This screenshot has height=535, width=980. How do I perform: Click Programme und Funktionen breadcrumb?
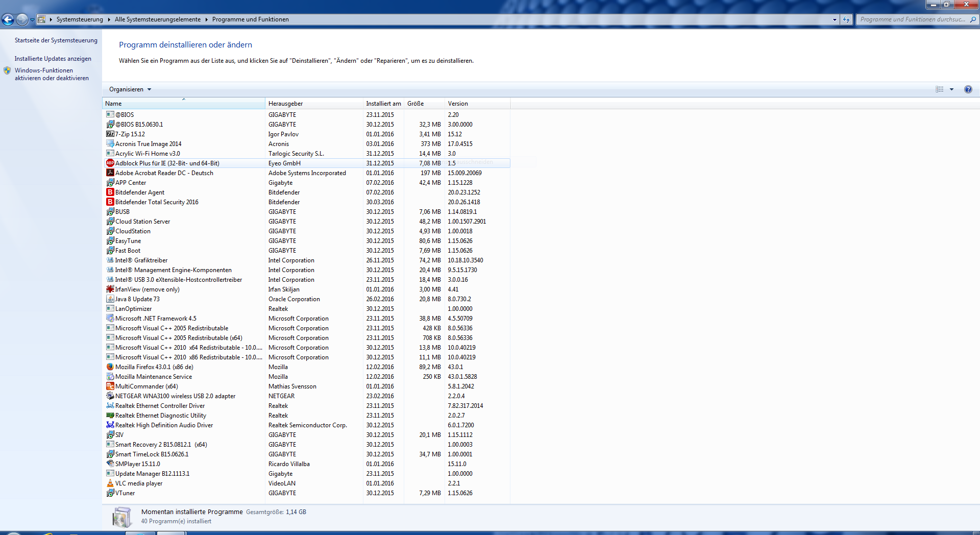pos(251,19)
